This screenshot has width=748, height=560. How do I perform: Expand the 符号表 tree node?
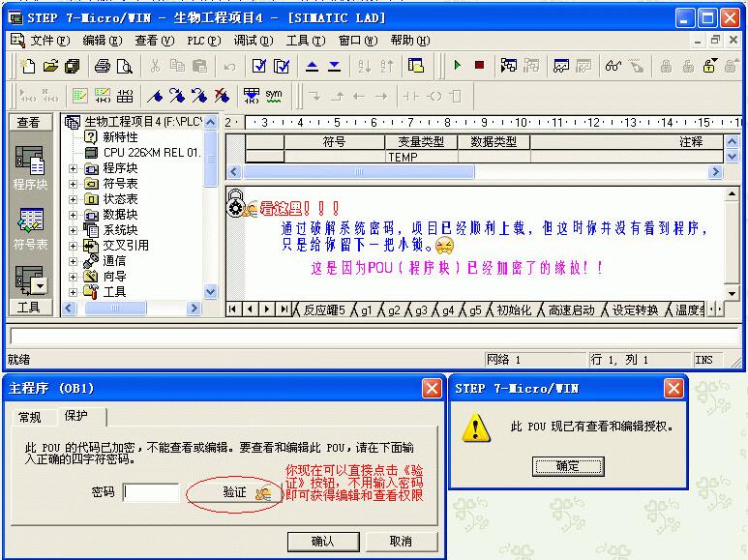[73, 184]
